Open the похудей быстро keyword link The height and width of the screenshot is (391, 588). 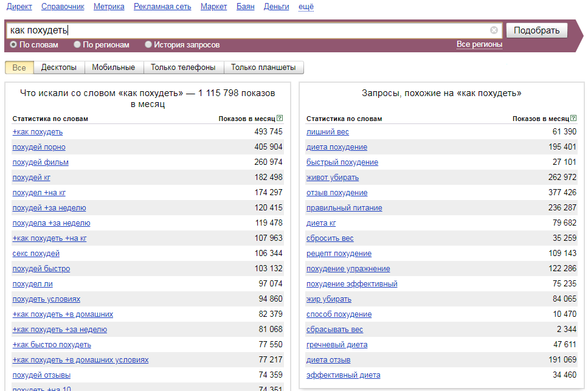click(41, 268)
